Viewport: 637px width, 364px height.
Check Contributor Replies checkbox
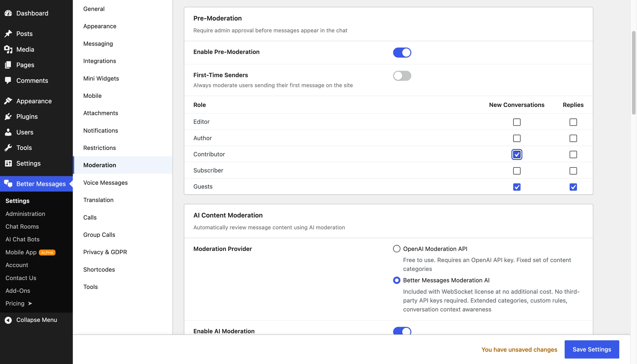tap(573, 155)
